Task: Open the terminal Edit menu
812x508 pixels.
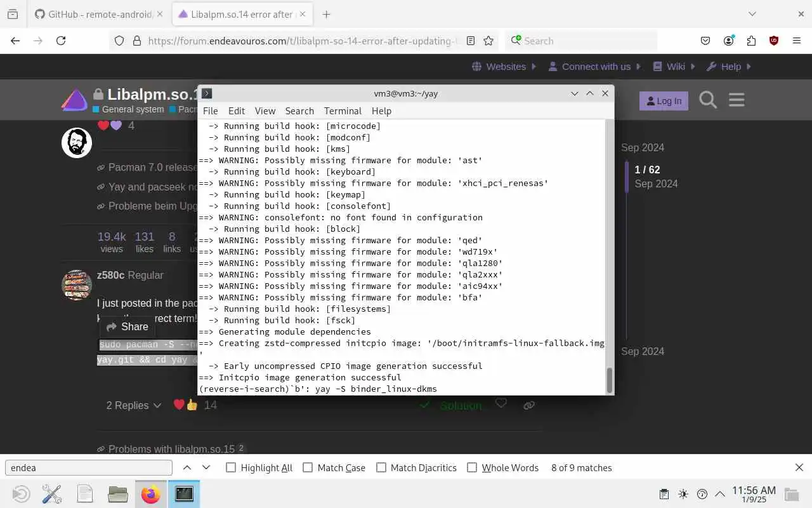Action: click(237, 110)
